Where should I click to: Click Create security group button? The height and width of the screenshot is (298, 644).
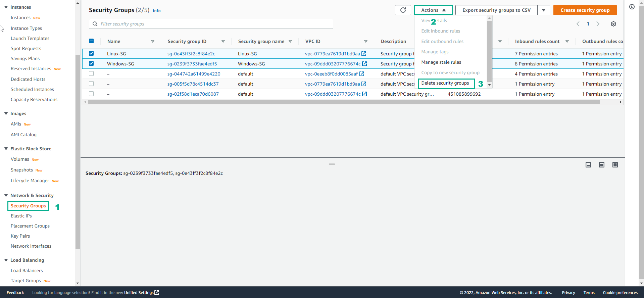click(585, 10)
